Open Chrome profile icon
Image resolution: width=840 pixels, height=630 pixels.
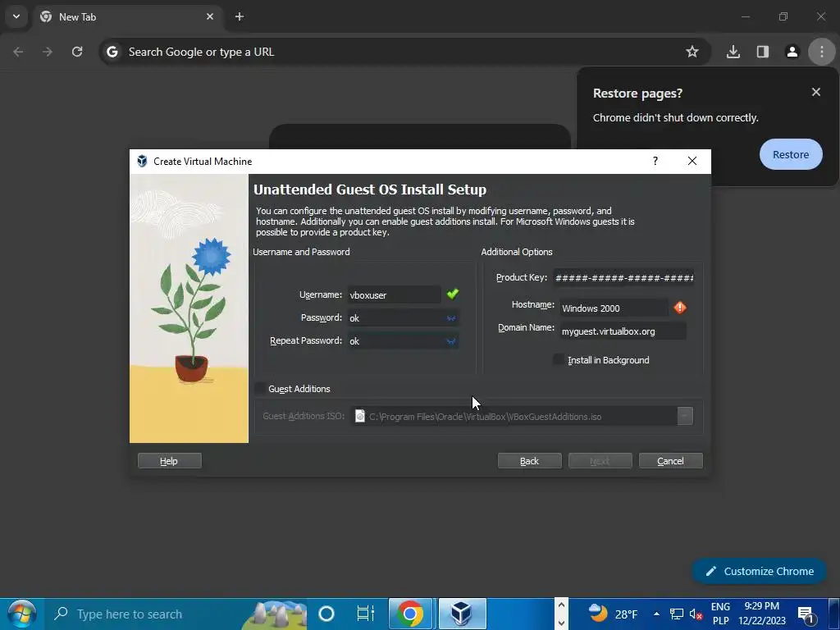[792, 52]
